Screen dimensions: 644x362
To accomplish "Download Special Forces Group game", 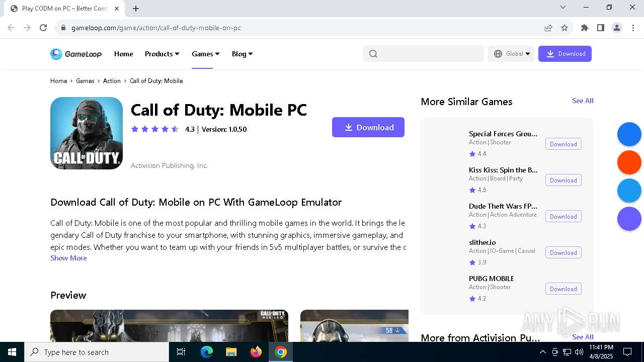I will tap(563, 144).
